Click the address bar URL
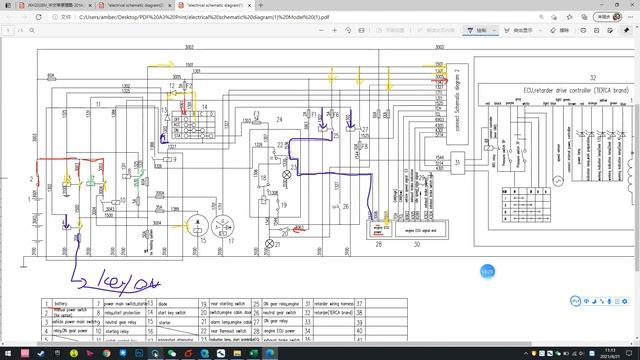The width and height of the screenshot is (640, 360). 204,17
